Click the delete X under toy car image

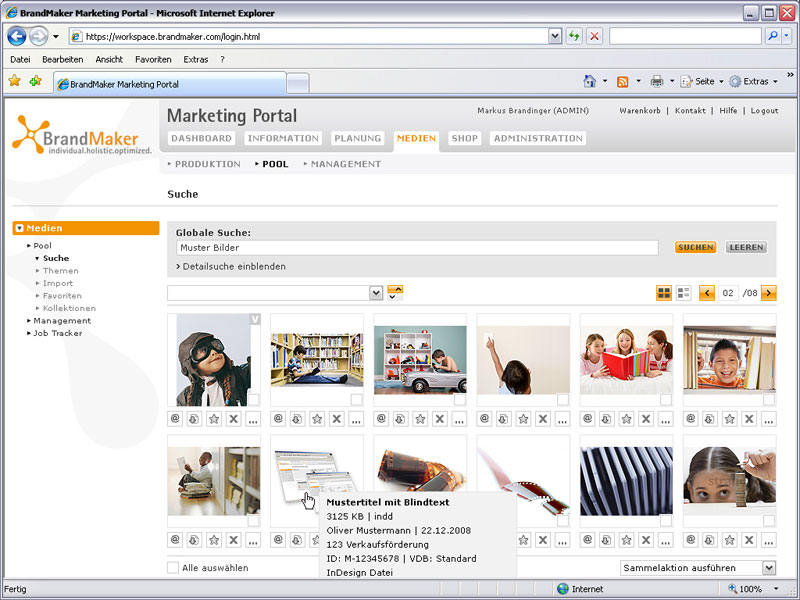(x=439, y=418)
